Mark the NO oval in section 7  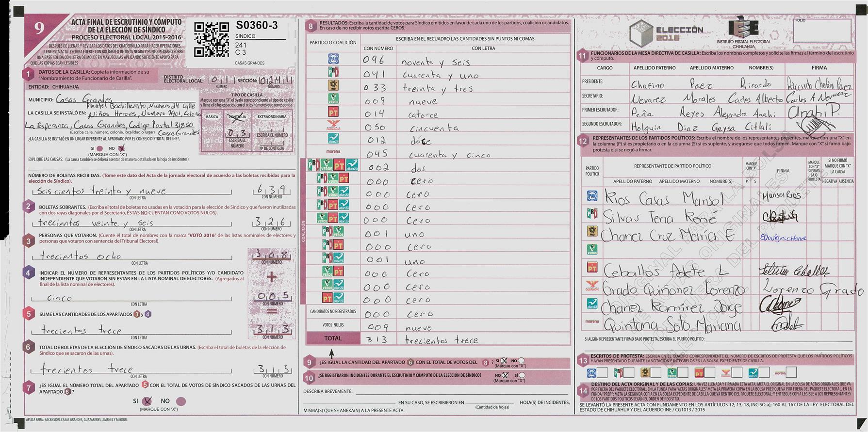[180, 401]
